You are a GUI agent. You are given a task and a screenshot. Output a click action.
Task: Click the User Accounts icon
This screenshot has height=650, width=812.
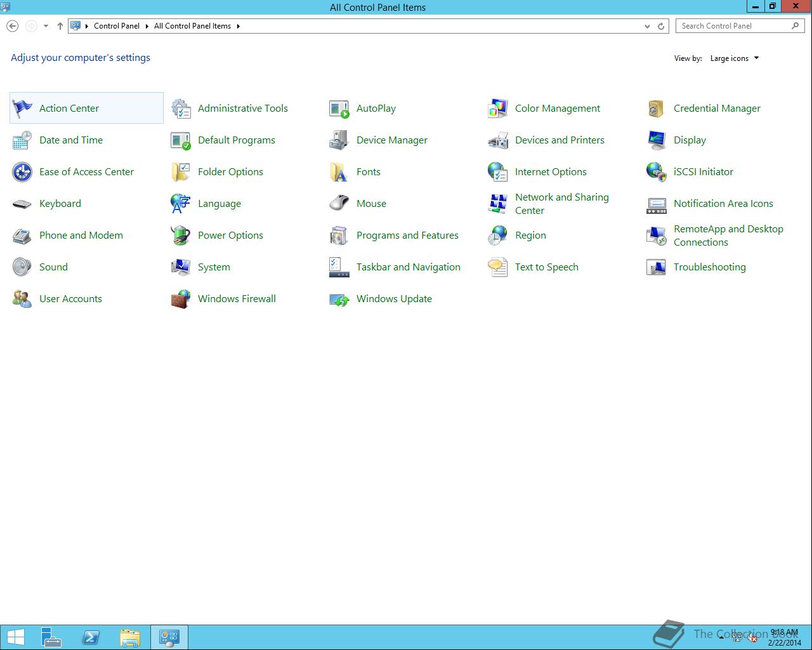(x=22, y=299)
